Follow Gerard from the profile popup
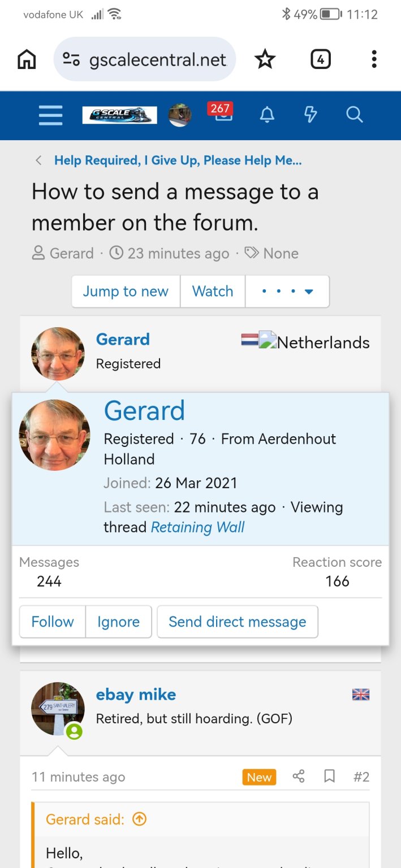 (x=53, y=622)
